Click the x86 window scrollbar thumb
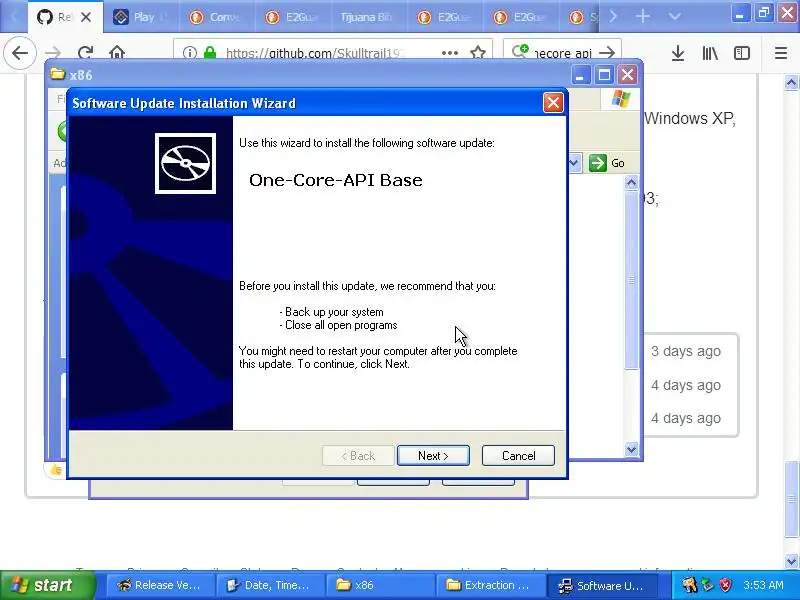The image size is (800, 600). [631, 280]
